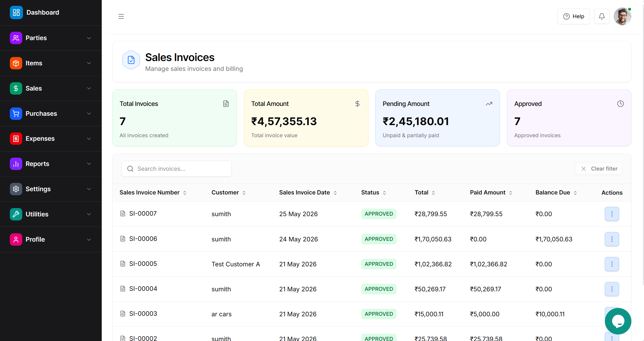The image size is (644, 341).
Task: Select Parties menu label
Action: pyautogui.click(x=36, y=38)
